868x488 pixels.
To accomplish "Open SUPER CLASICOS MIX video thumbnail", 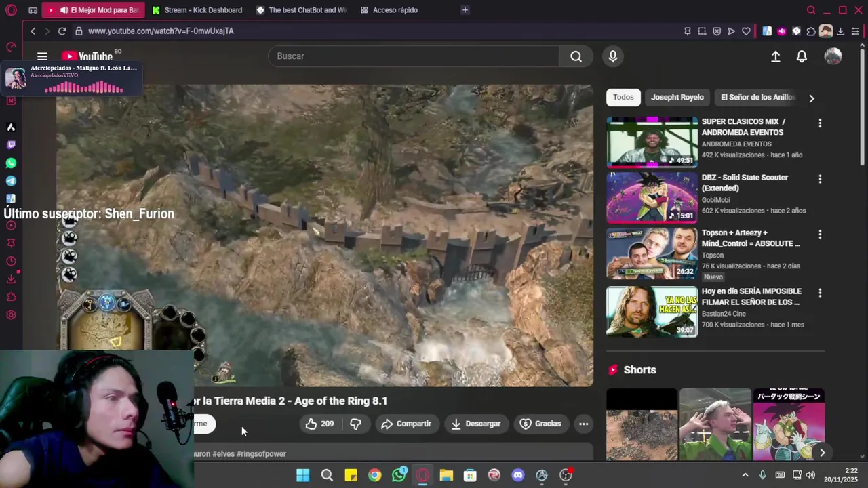I will click(x=652, y=142).
